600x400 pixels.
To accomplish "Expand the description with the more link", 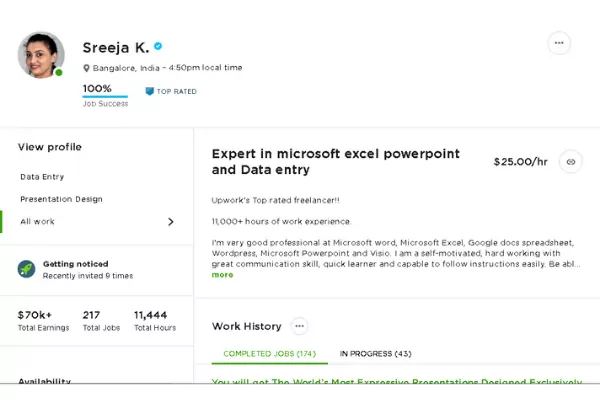I will (222, 275).
